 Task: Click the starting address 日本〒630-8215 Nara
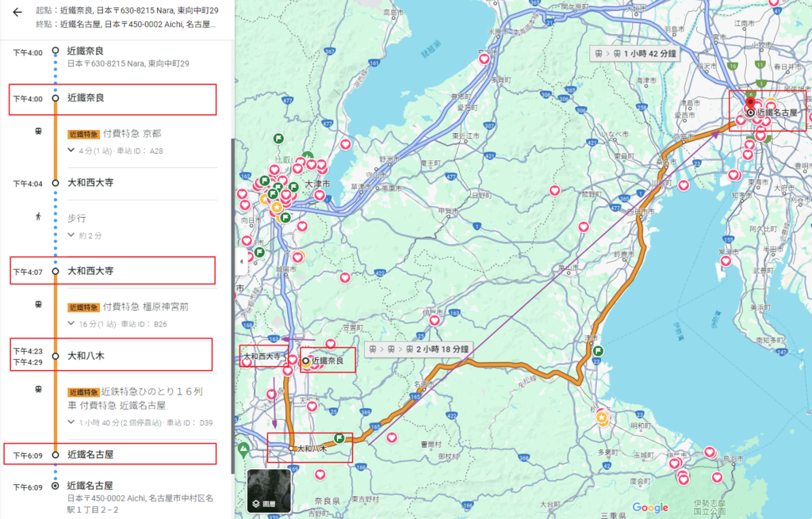pos(128,63)
